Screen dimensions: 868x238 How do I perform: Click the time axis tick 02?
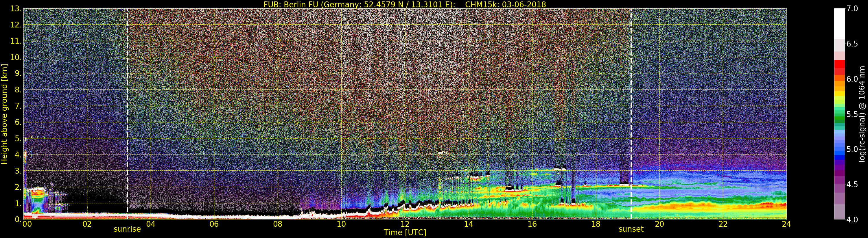pos(87,224)
